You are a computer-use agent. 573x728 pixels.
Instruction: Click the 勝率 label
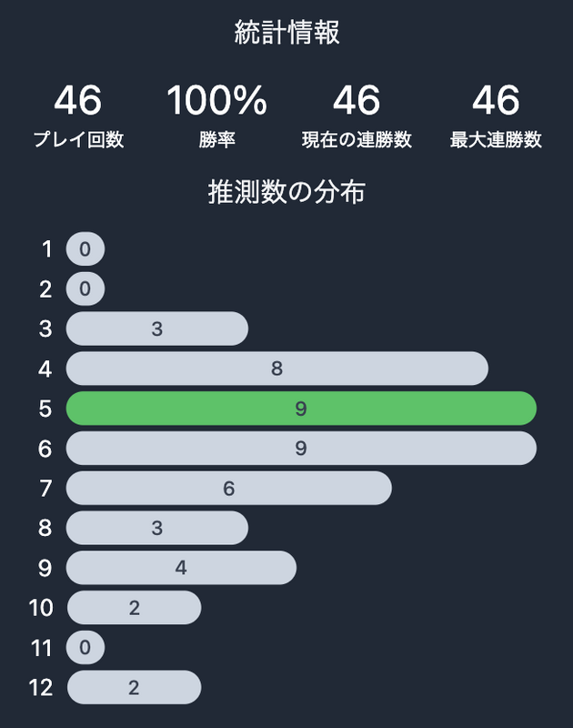pyautogui.click(x=216, y=139)
